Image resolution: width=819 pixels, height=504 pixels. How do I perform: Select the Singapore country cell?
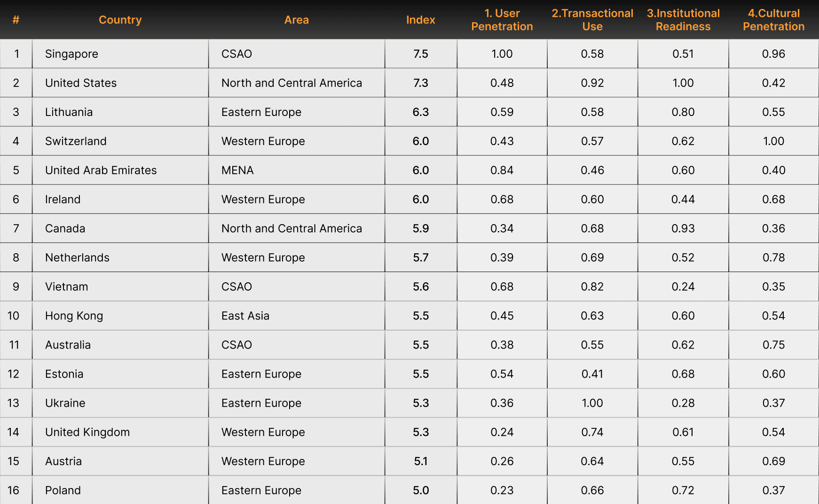point(71,54)
